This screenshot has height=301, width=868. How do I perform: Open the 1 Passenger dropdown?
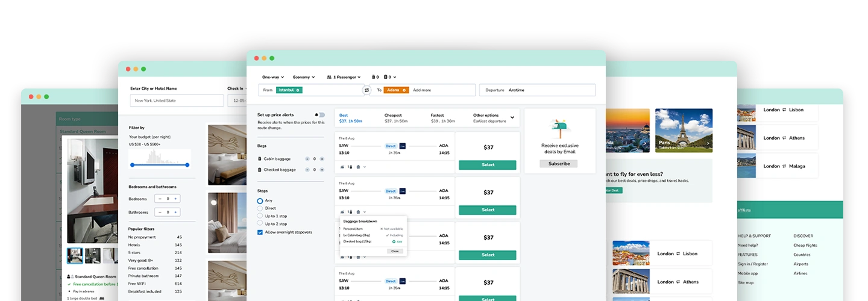pos(344,77)
